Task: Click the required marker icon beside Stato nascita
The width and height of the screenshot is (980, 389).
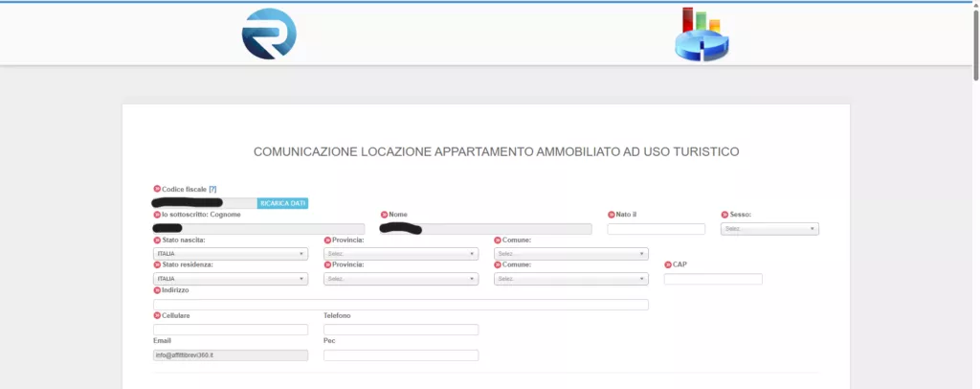Action: [x=157, y=240]
